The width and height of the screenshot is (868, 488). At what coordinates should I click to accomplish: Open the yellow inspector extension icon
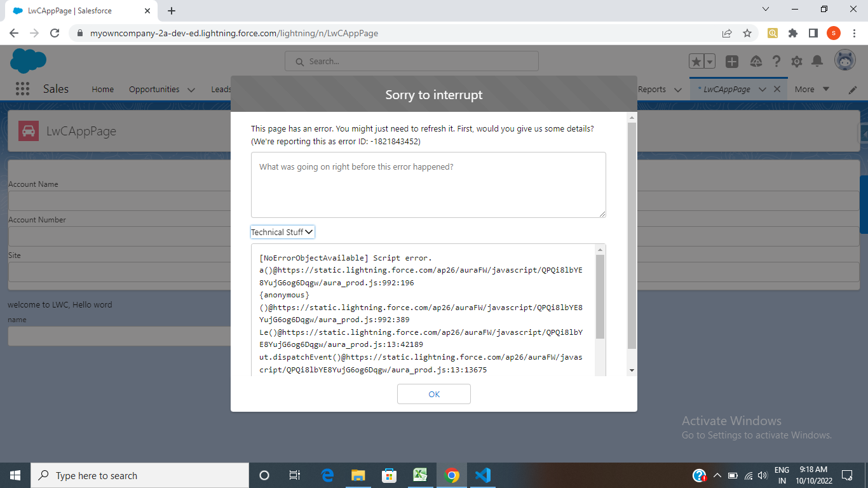[773, 33]
